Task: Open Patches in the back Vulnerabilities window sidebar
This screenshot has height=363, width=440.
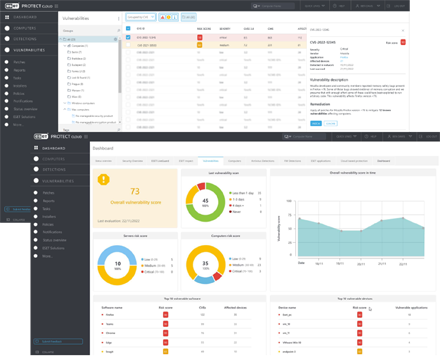Action: click(19, 62)
